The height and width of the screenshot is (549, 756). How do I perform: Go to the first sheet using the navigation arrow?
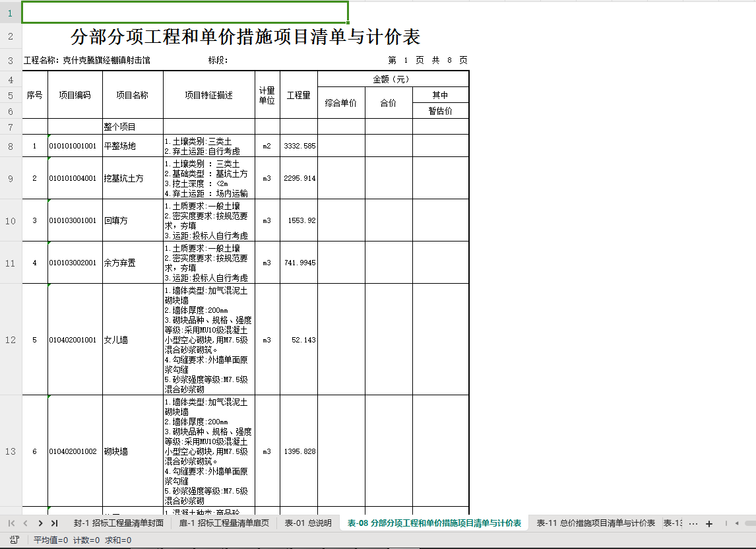(x=12, y=523)
